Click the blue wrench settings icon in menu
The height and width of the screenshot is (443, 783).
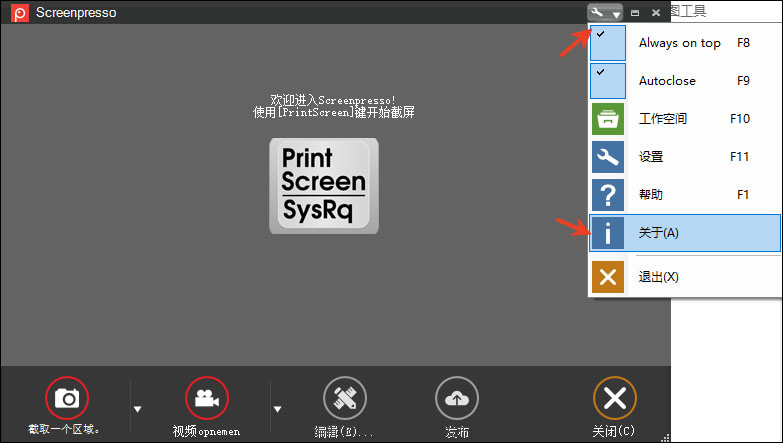[x=608, y=157]
